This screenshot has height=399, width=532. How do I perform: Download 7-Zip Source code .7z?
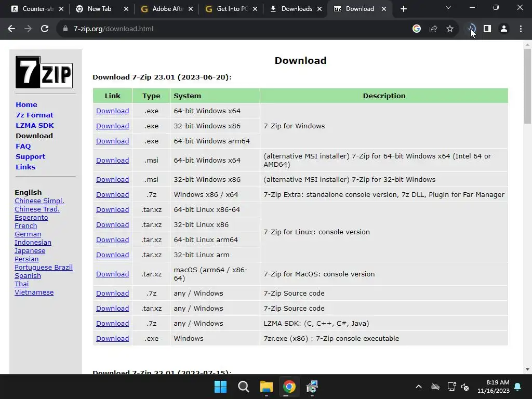(112, 293)
